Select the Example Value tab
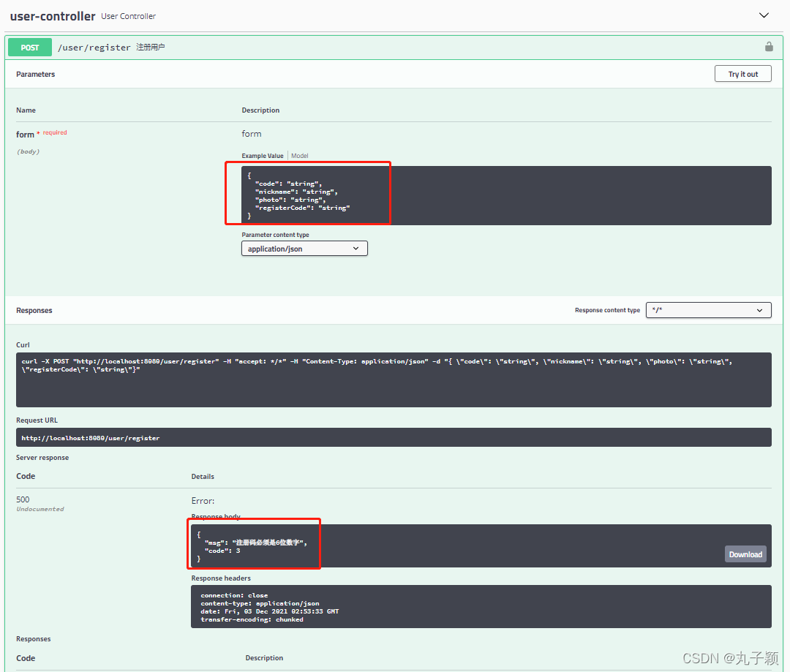Image resolution: width=790 pixels, height=672 pixels. pos(262,155)
